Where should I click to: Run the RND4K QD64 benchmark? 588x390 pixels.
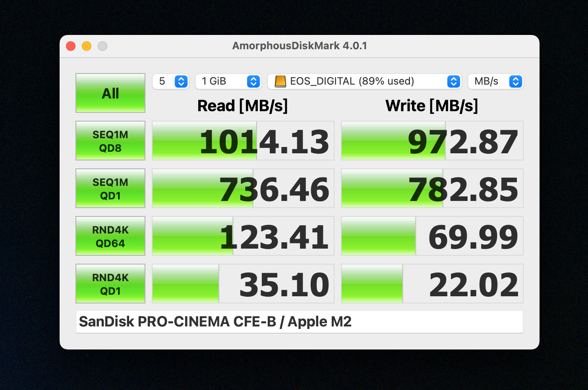[110, 236]
